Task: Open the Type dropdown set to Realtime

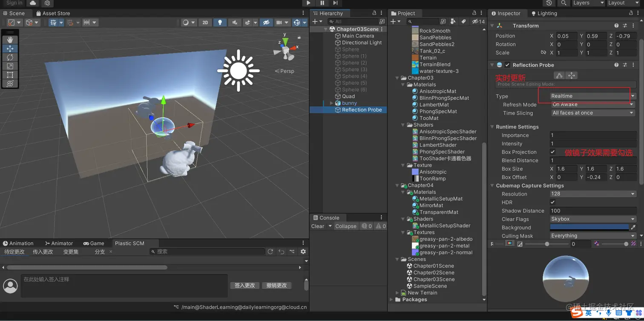Action: [x=593, y=96]
